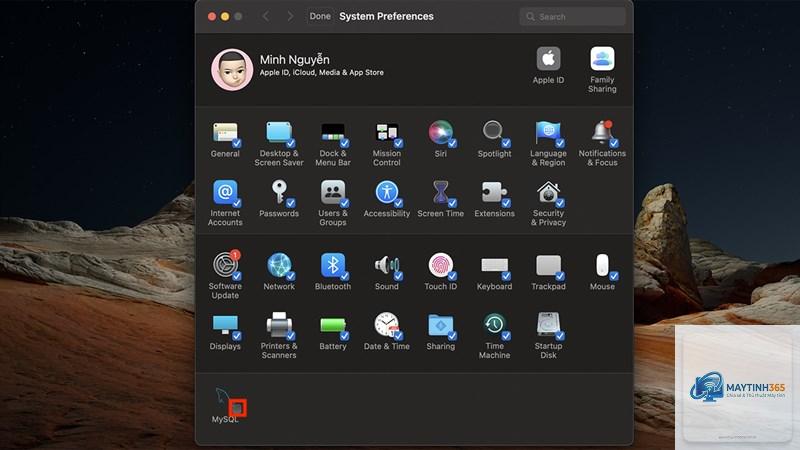Open the Siri preference pane
The image size is (800, 450).
(x=441, y=133)
